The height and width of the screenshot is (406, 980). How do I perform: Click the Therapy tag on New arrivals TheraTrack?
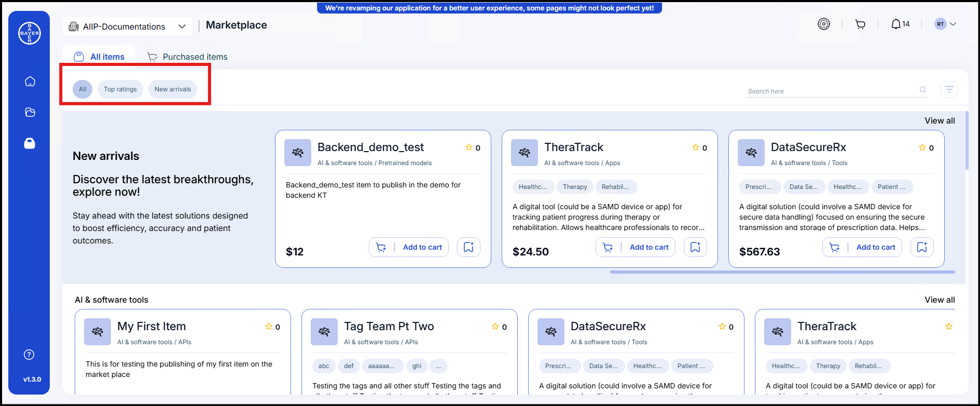[575, 187]
